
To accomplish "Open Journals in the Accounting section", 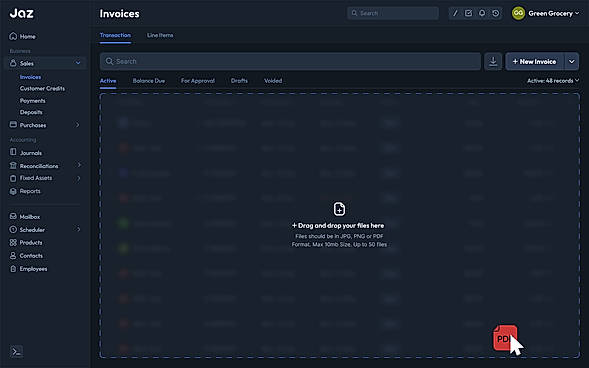I will pos(26,153).
